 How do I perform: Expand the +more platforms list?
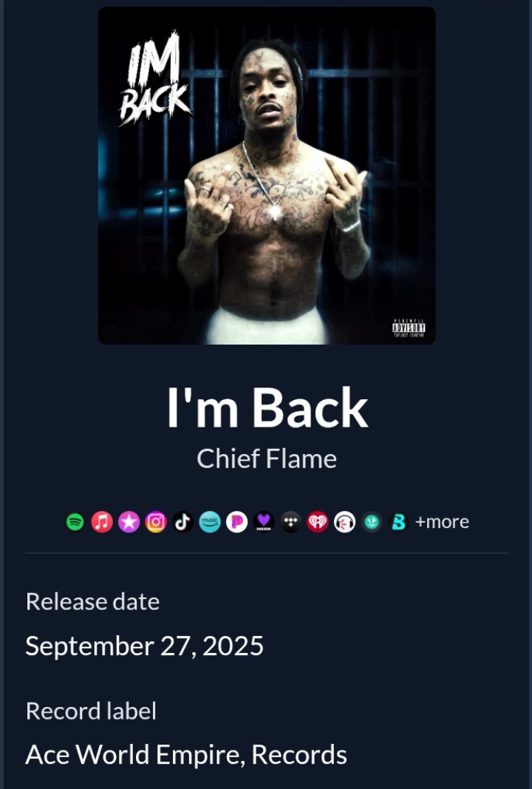click(x=442, y=522)
